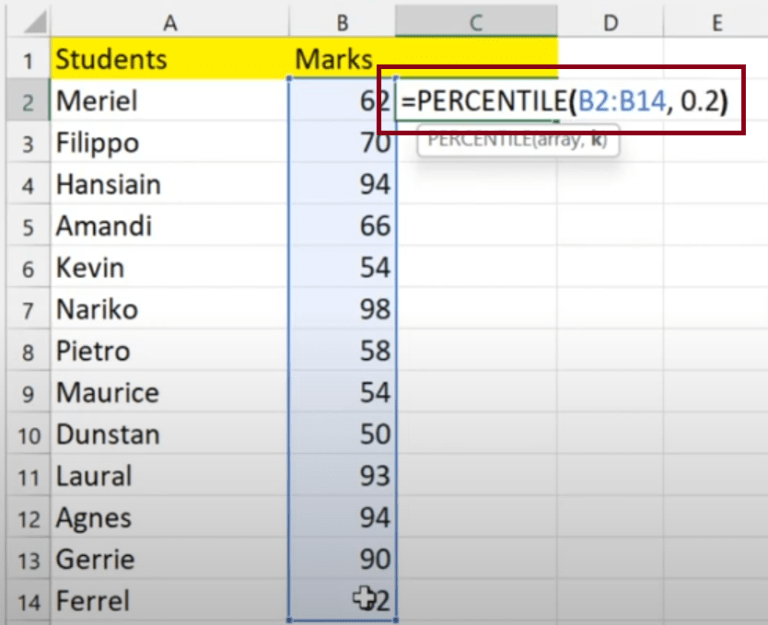Select row 9 header

click(x=28, y=392)
